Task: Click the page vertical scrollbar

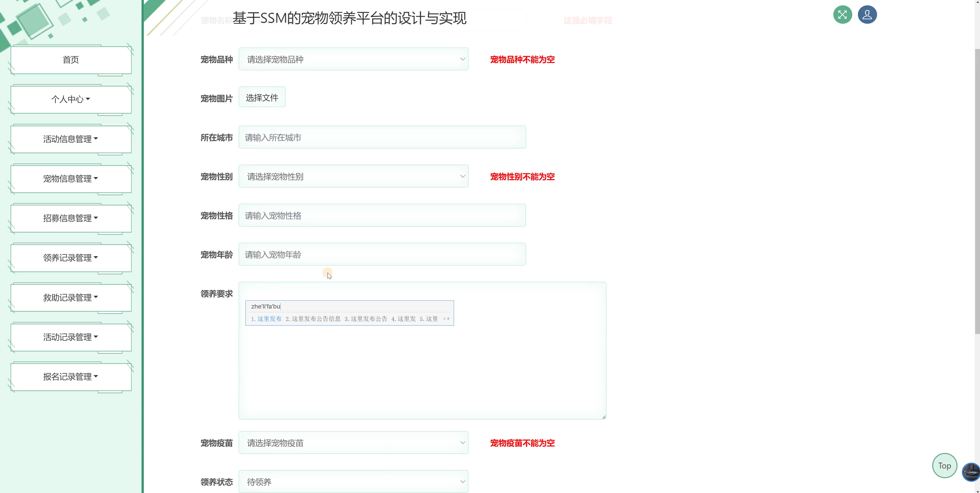Action: click(977, 190)
